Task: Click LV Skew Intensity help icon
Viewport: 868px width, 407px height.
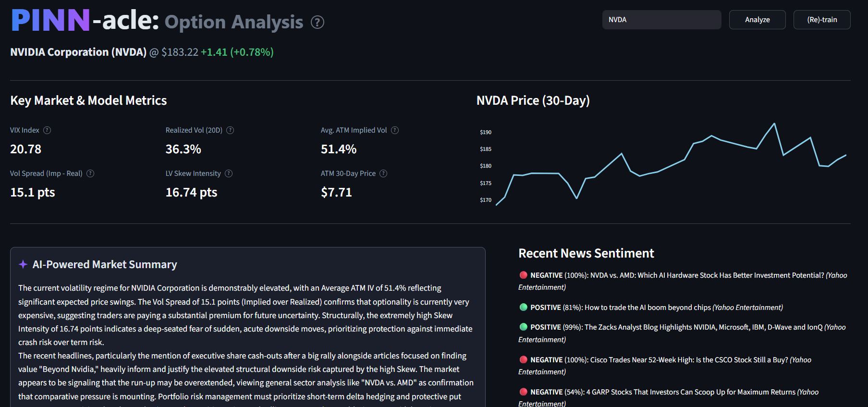Action: click(x=229, y=173)
